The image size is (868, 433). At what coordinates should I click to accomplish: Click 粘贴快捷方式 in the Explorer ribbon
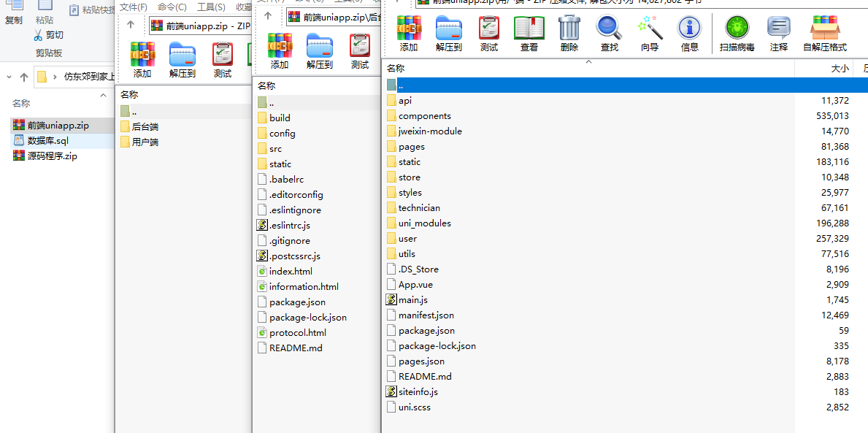tap(92, 9)
